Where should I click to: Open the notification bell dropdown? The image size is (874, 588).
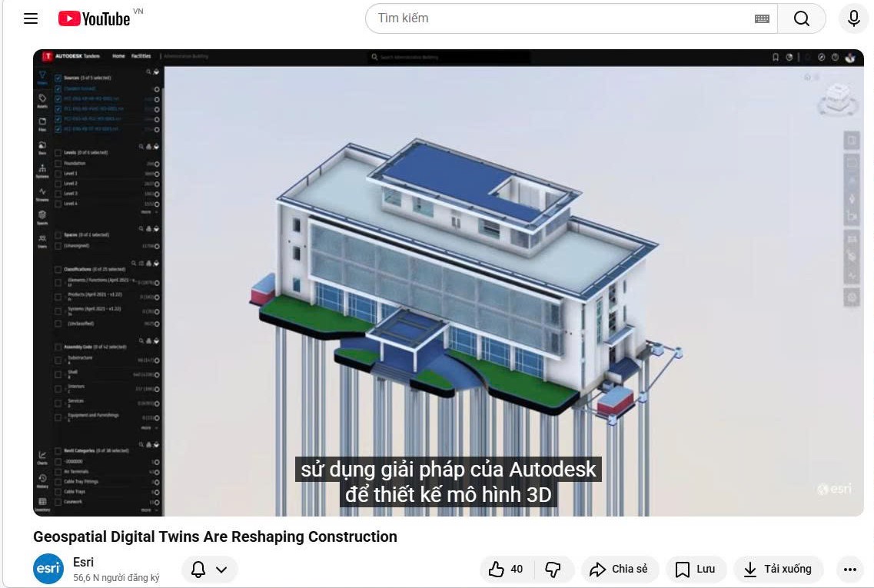click(x=209, y=569)
